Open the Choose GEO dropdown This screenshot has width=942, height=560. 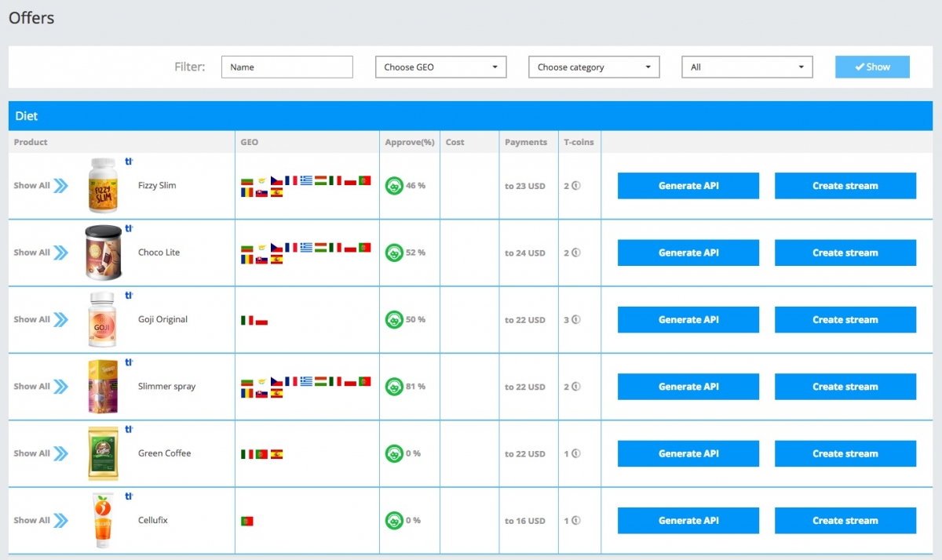pyautogui.click(x=440, y=67)
